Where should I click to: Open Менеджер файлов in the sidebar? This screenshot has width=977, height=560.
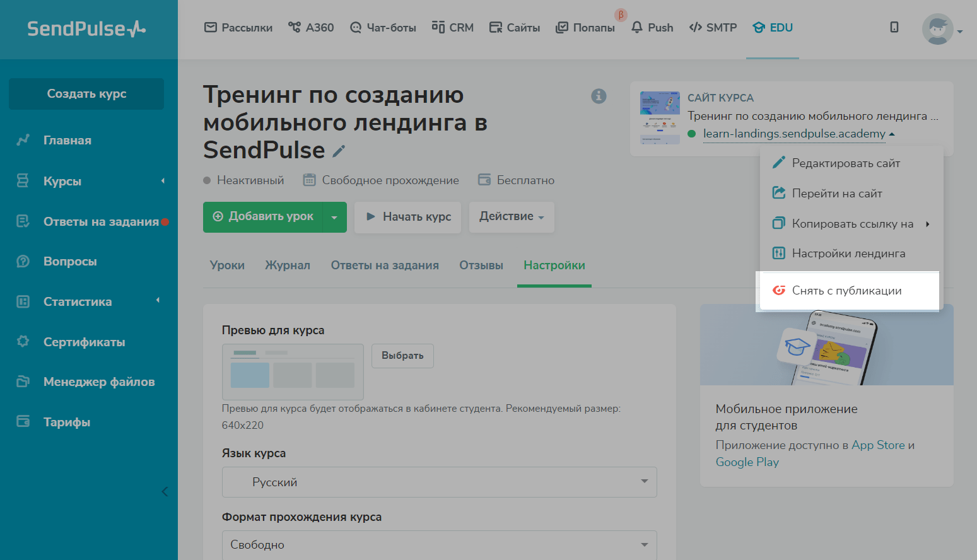click(x=98, y=382)
